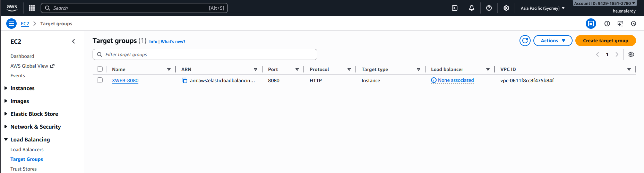Copy the XWEB-8080 ARN
This screenshot has height=173, width=644.
184,80
